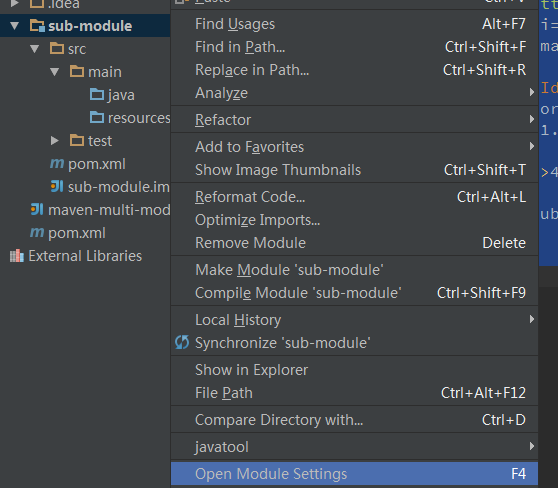Open the Local History submenu arrow

[532, 319]
